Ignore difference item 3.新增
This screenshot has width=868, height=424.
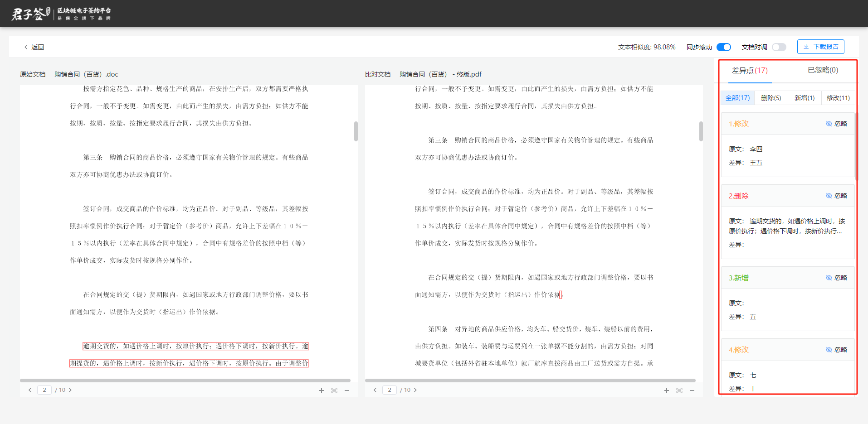tap(836, 278)
